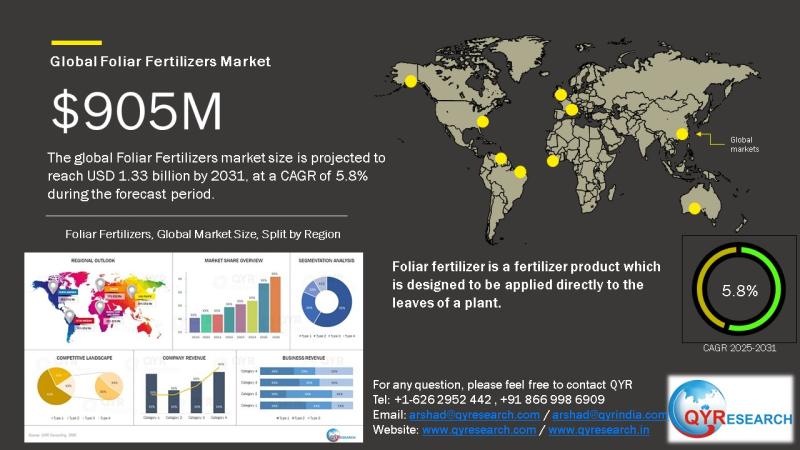Visit the www.qyresearch.com website link
Screen dimensions: 800x450
[x=479, y=430]
